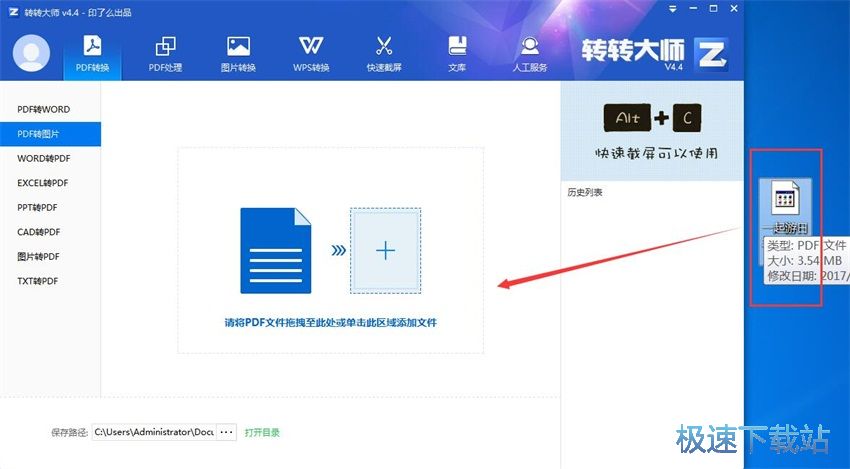Open the title bar dropdown menu
This screenshot has height=469, width=850.
(x=673, y=9)
